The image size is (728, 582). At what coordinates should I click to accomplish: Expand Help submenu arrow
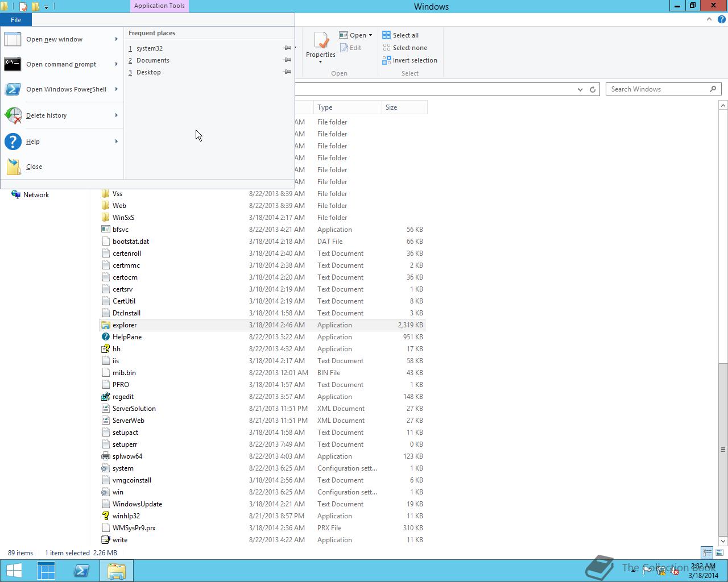click(117, 142)
